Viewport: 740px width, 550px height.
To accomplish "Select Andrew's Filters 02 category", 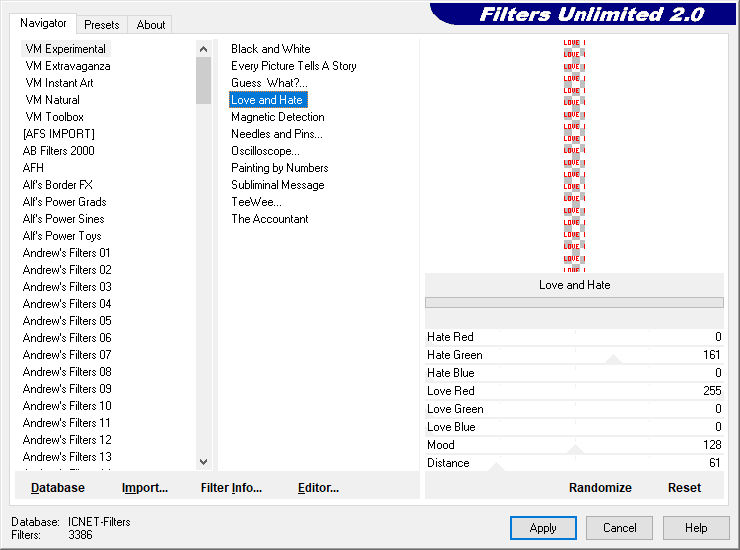I will point(67,270).
